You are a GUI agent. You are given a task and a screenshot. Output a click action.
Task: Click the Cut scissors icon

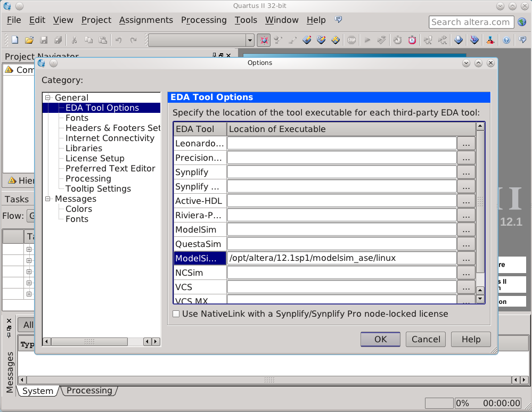tap(74, 40)
